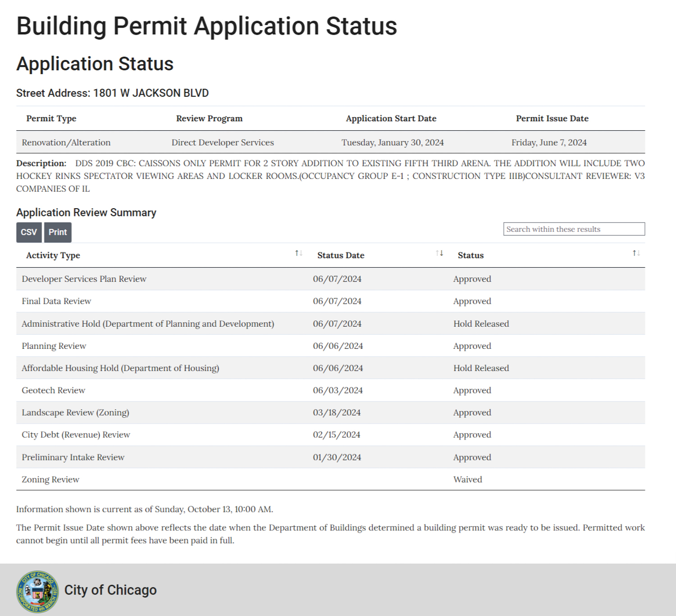This screenshot has height=616, width=676.
Task: Click the 'Application Review Summary' heading
Action: coord(86,213)
